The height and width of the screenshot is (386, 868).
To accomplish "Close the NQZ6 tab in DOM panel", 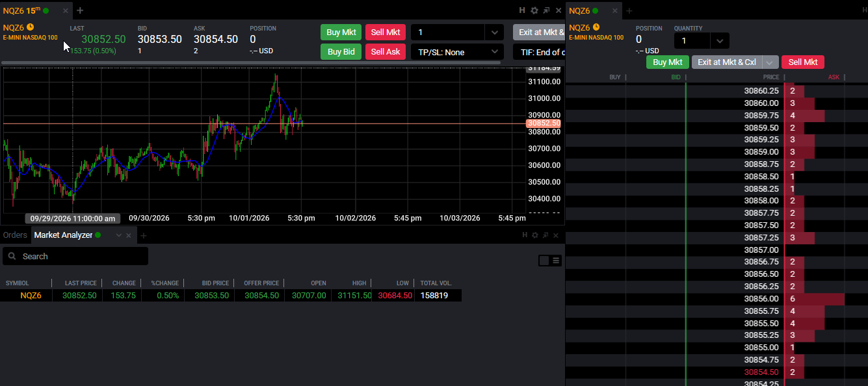I will pos(614,10).
